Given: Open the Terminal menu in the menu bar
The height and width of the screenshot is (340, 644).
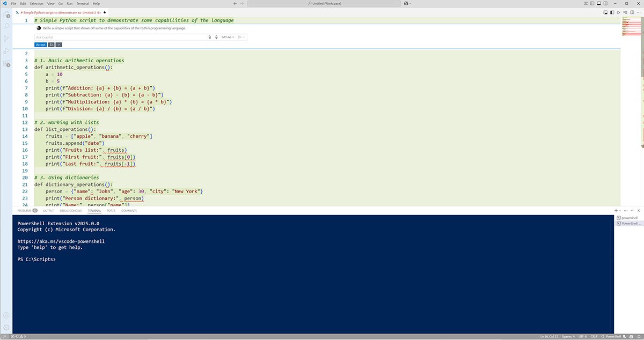Looking at the screenshot, I should click(x=82, y=3).
